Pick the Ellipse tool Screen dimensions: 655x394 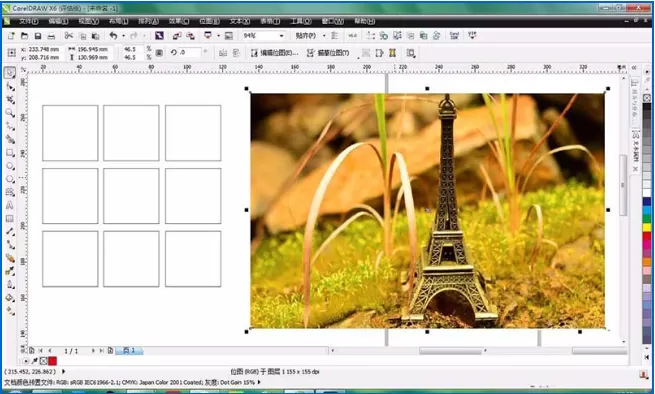pyautogui.click(x=10, y=166)
